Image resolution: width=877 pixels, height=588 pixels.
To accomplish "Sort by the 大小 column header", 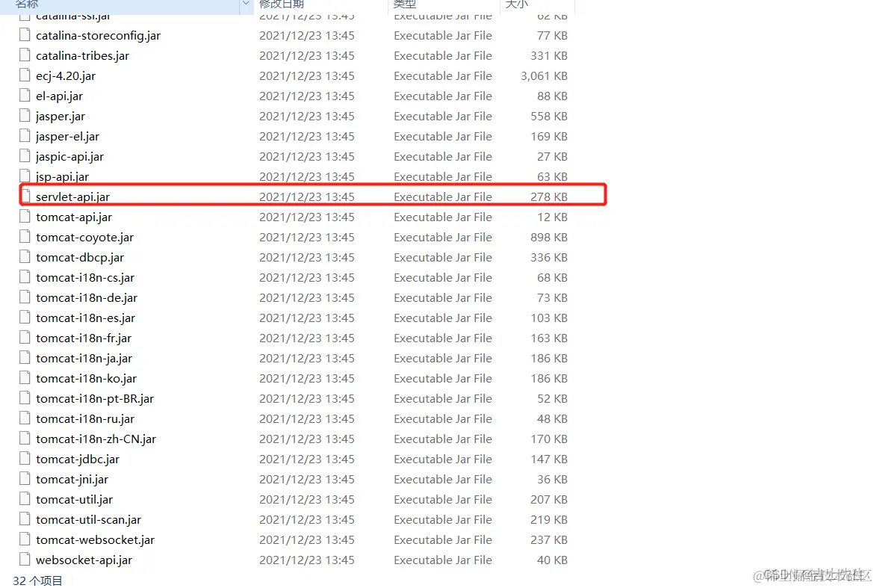I will coord(516,4).
